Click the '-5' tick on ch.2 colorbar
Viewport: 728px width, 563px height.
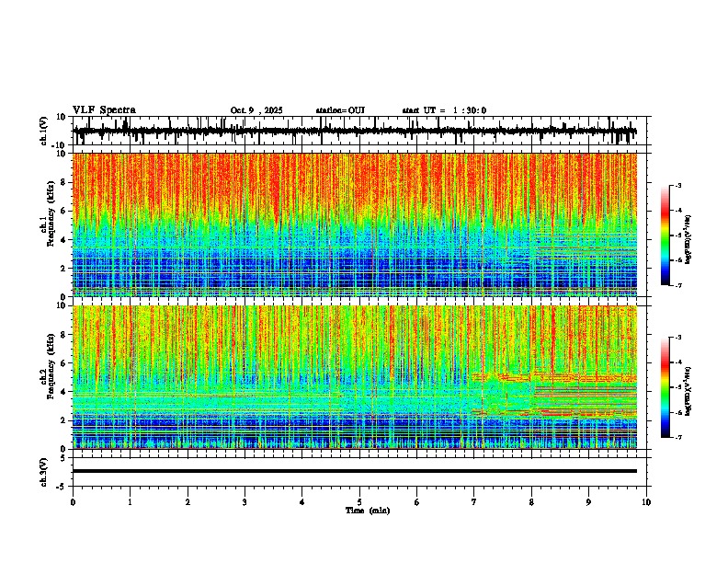click(677, 387)
